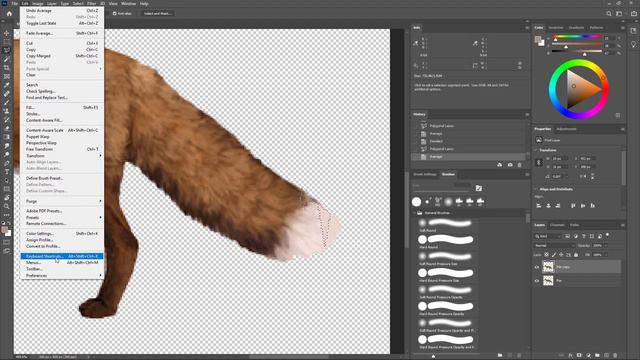The height and width of the screenshot is (360, 640).
Task: Select the Crop tool
Action: coord(7,67)
